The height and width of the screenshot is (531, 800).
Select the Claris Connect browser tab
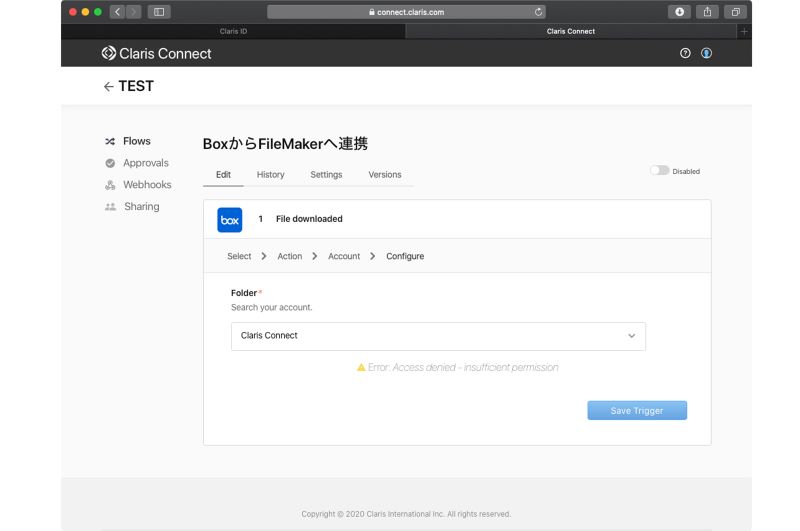pos(570,32)
